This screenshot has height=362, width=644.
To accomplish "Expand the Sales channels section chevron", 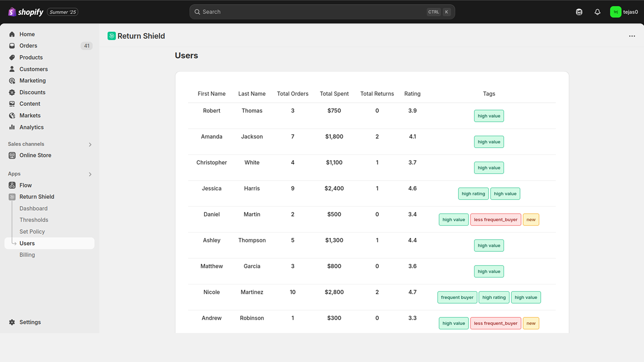I will pyautogui.click(x=90, y=144).
